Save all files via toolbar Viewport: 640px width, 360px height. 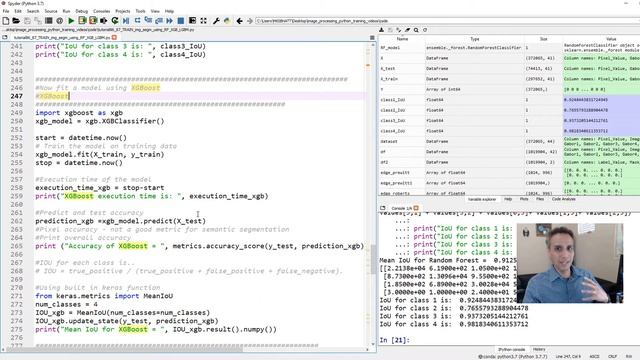coord(38,20)
